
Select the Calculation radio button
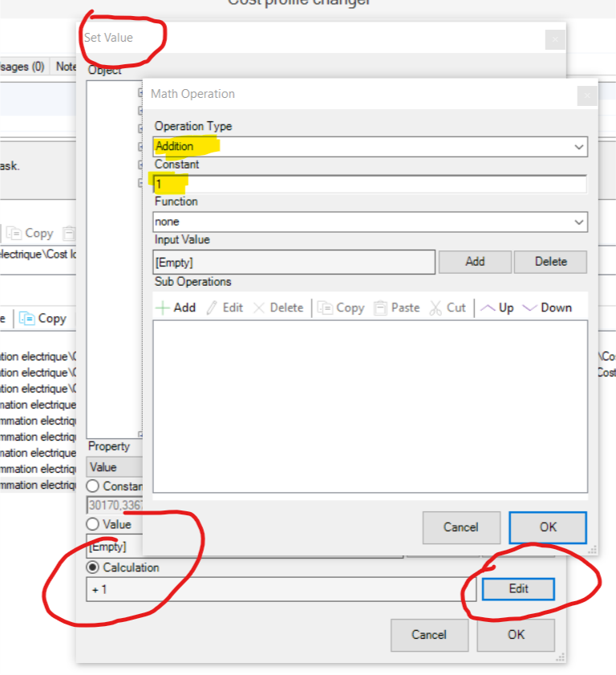click(93, 567)
